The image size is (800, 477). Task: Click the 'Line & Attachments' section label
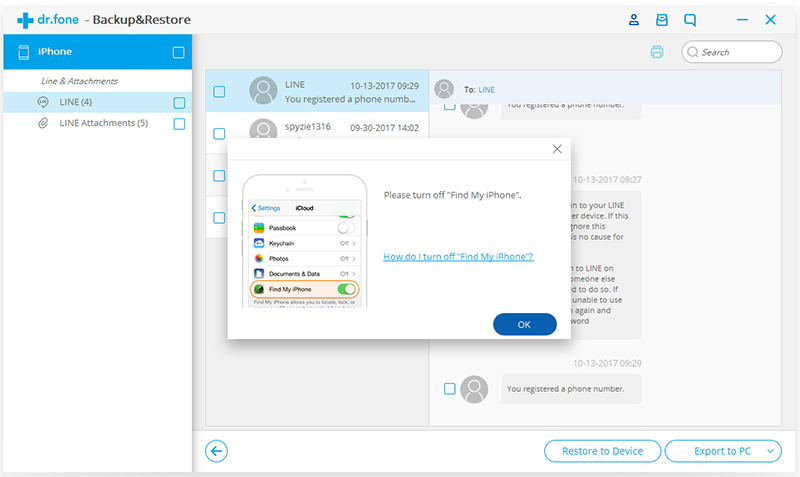pos(79,81)
